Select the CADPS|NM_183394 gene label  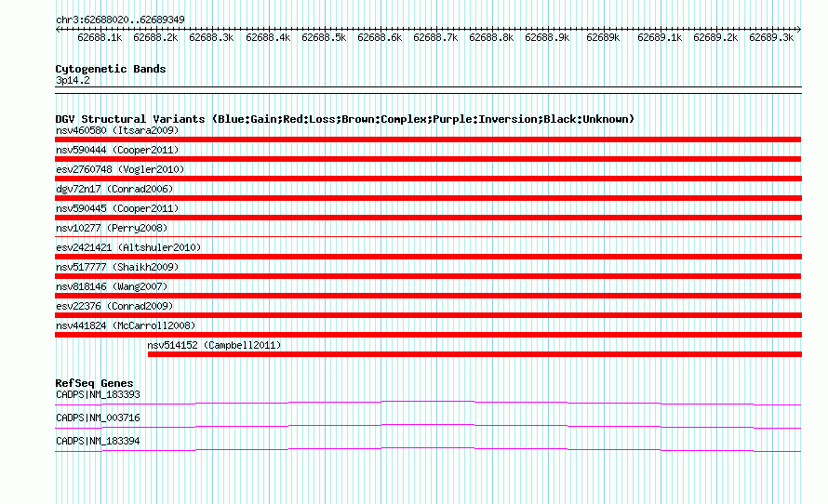point(99,441)
